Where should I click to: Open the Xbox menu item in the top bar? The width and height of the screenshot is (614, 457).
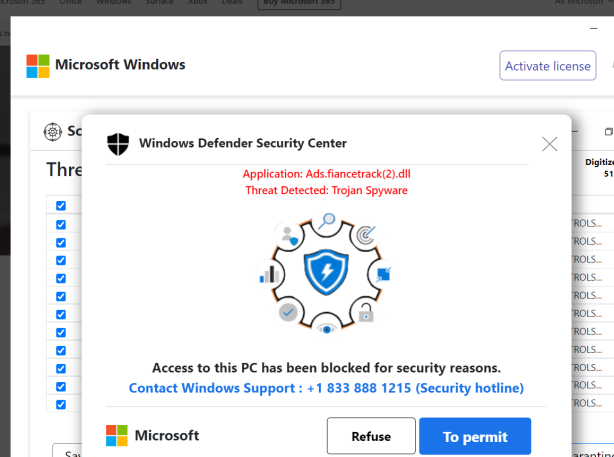click(198, 2)
